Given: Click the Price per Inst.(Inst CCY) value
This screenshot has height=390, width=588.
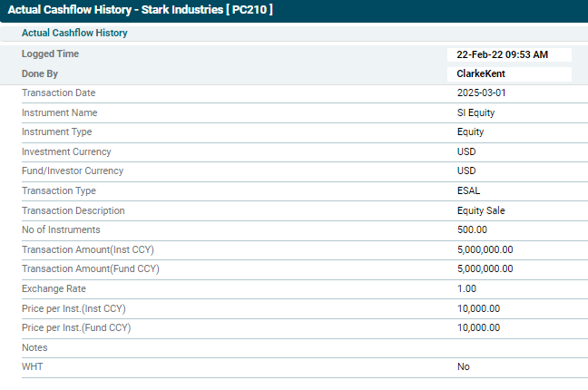Looking at the screenshot, I should [478, 308].
